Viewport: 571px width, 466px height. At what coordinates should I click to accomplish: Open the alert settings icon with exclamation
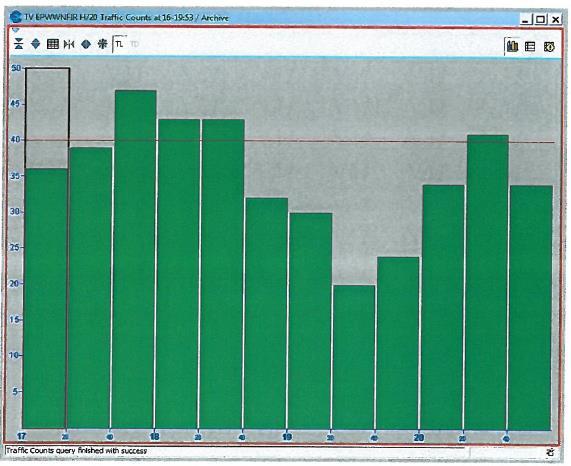[x=549, y=47]
